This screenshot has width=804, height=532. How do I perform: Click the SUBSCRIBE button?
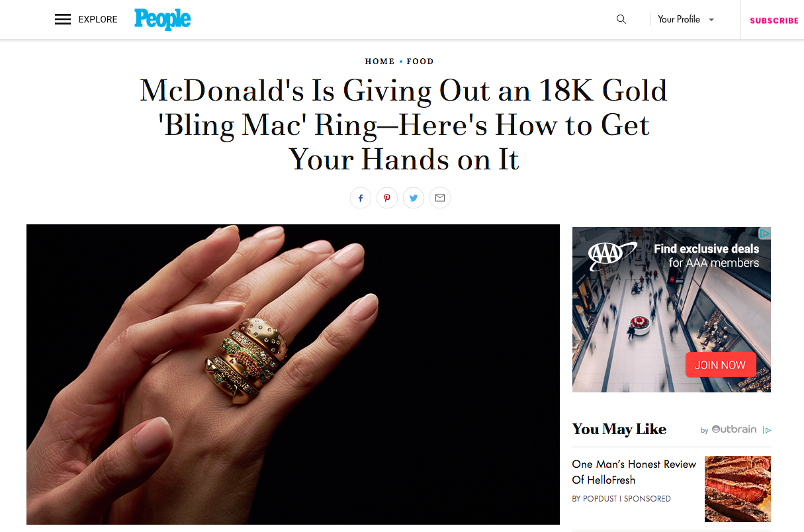click(774, 21)
